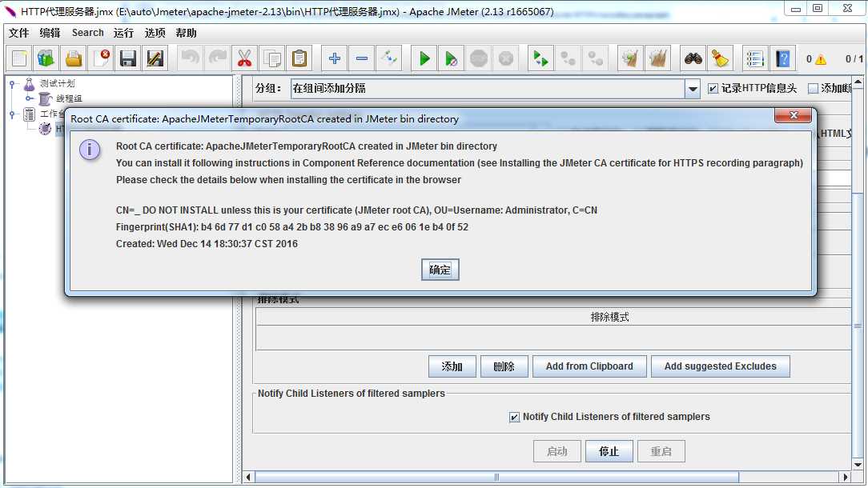The height and width of the screenshot is (488, 868).
Task: Save the test plan with disk icon
Action: pyautogui.click(x=128, y=58)
